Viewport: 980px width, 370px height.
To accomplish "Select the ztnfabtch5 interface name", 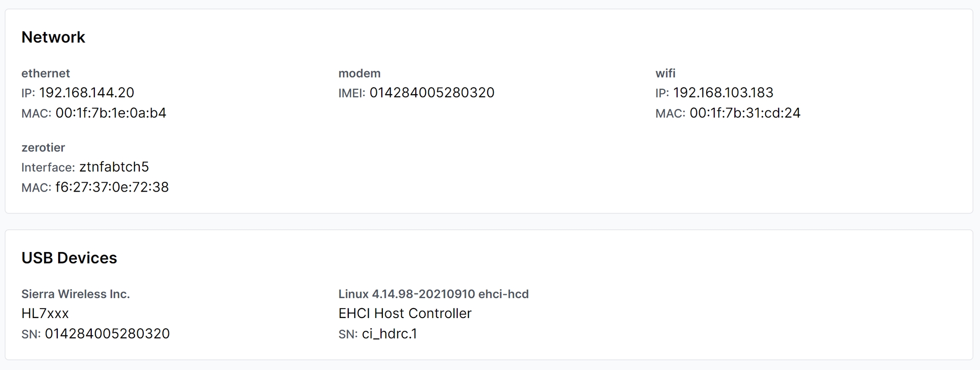I will (x=114, y=167).
